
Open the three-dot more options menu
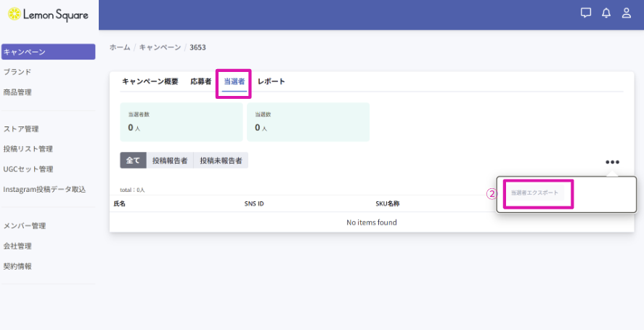click(x=612, y=162)
